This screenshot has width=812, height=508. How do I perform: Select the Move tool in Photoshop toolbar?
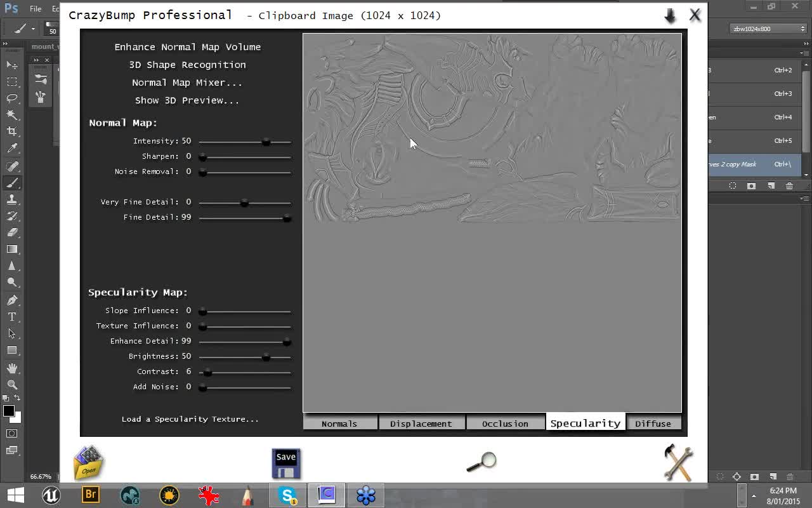tap(12, 65)
